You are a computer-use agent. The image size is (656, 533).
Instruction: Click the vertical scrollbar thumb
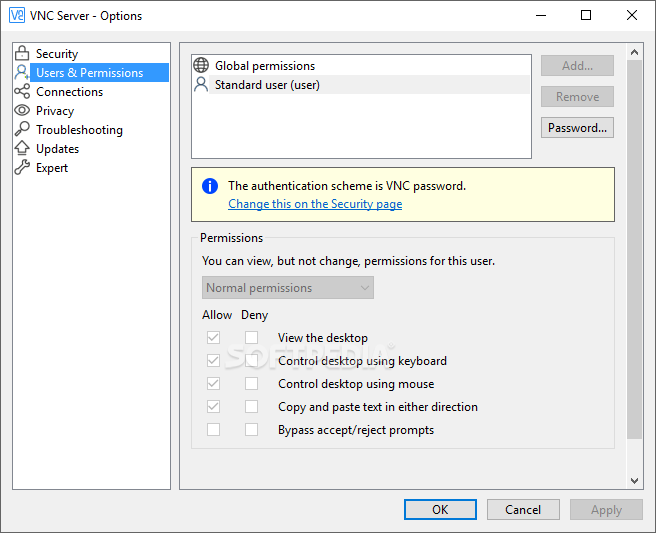point(634,249)
